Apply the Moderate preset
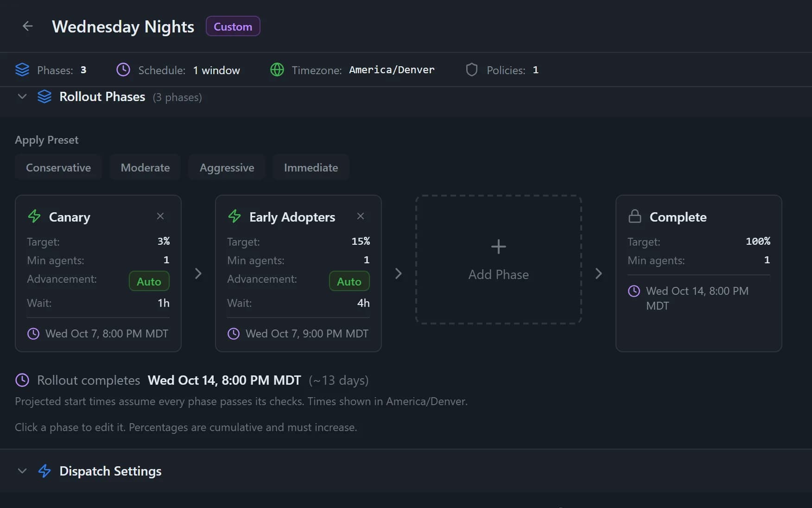Viewport: 812px width, 508px height. pos(145,167)
